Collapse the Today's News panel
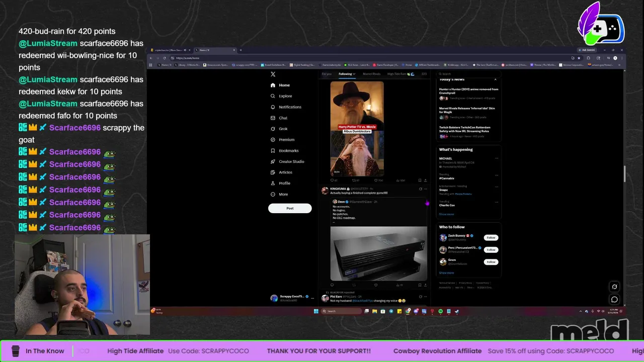 pyautogui.click(x=495, y=79)
